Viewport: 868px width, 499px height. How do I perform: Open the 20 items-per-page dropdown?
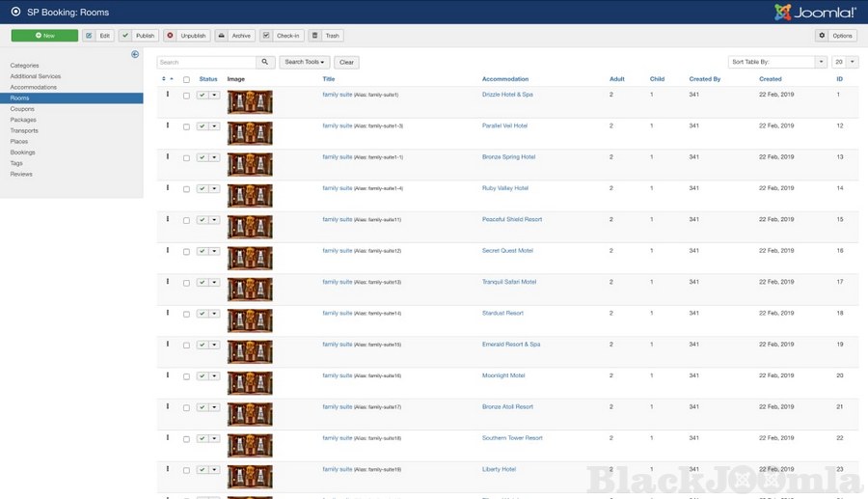pos(845,62)
